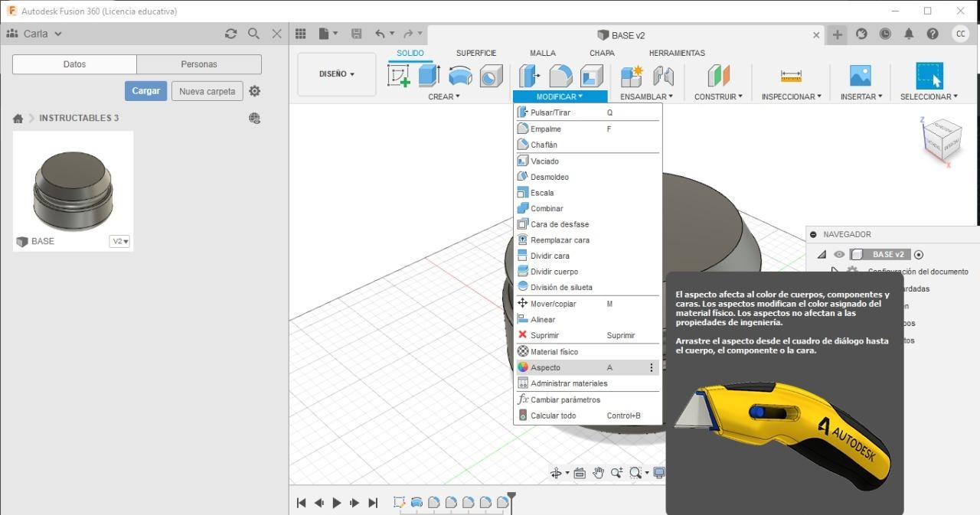This screenshot has width=980, height=515.
Task: Expand the BASE v2 browser node
Action: pyautogui.click(x=822, y=255)
